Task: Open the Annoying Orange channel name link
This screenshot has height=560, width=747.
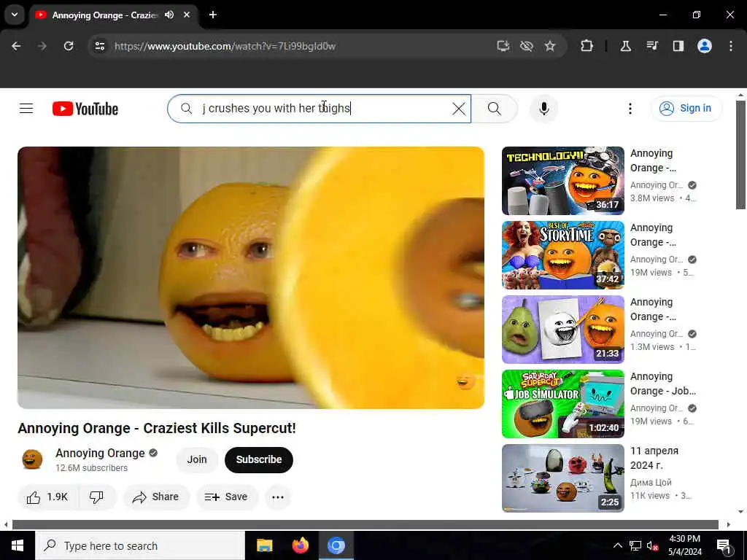Action: (x=100, y=453)
